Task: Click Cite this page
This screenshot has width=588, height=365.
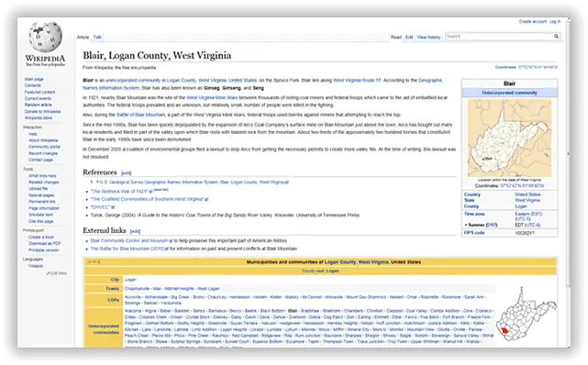Action: (x=41, y=221)
